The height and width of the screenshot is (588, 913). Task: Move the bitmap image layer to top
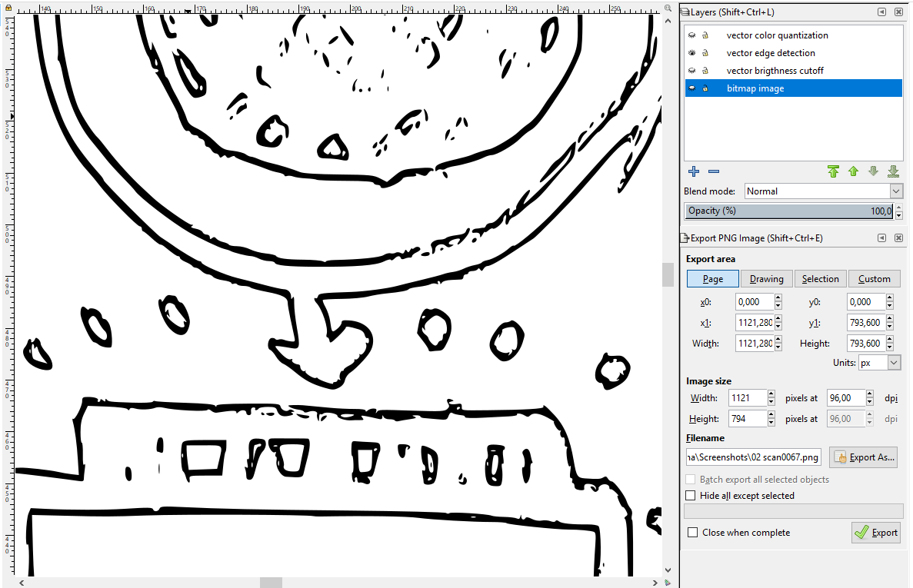coord(834,171)
